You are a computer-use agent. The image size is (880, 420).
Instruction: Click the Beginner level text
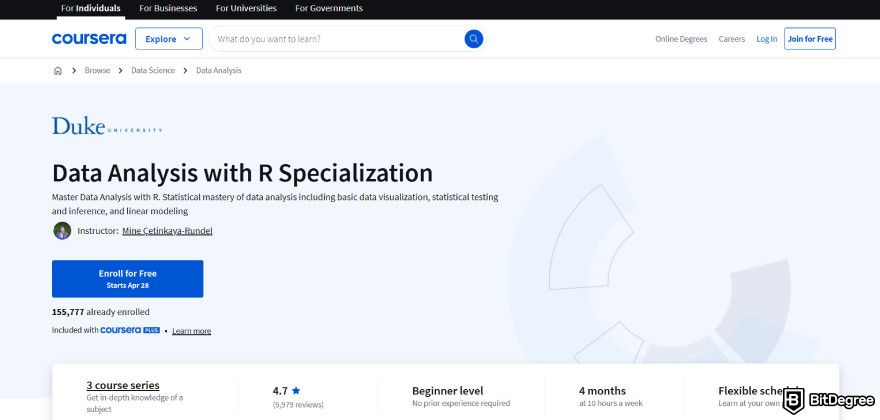coord(447,391)
